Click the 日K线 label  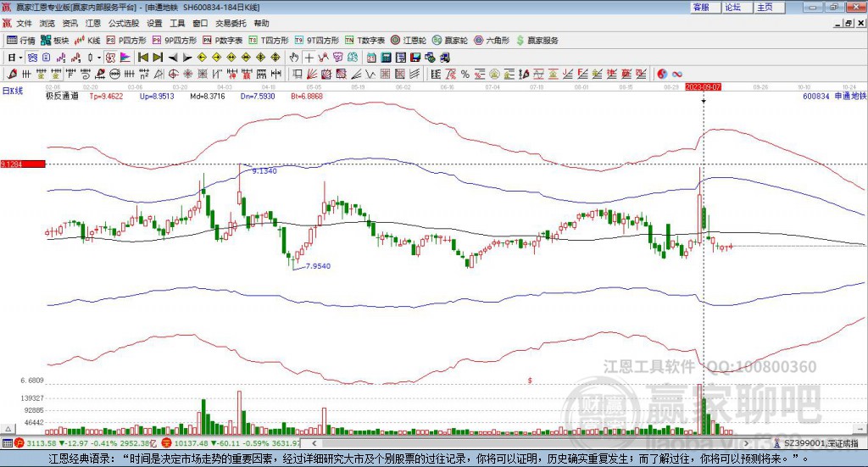pos(13,91)
